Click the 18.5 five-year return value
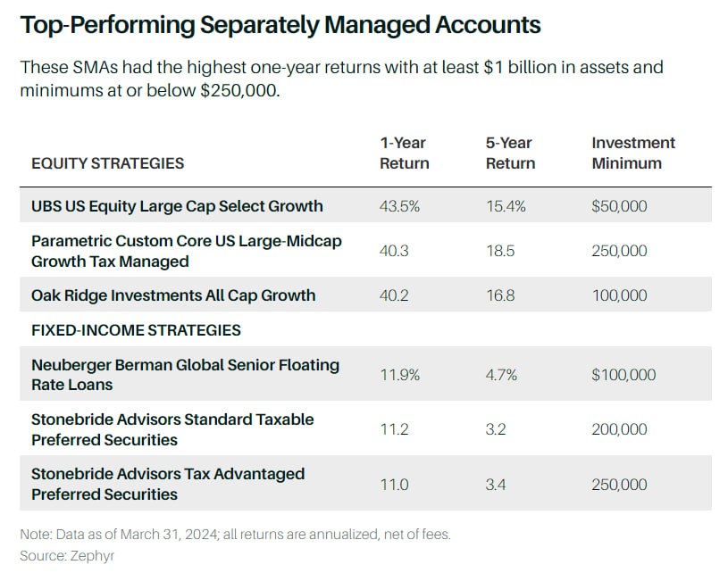The image size is (728, 573). [498, 251]
